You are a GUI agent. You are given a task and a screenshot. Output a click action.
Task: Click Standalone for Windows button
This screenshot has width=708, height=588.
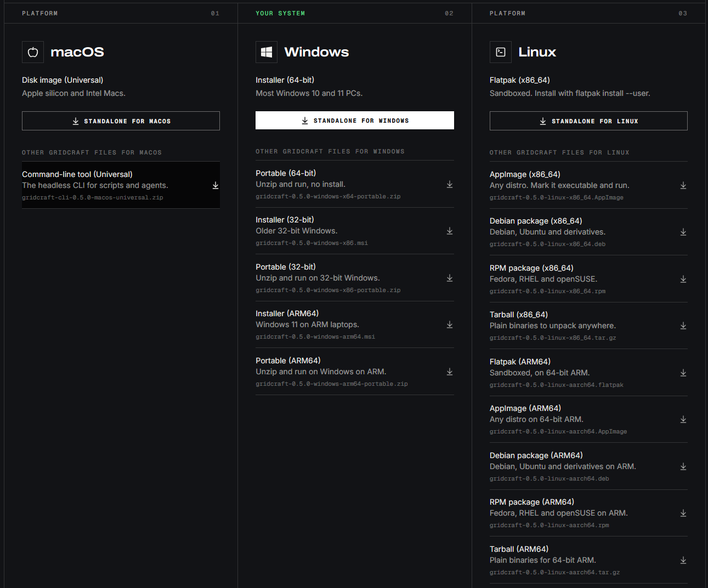click(x=355, y=121)
